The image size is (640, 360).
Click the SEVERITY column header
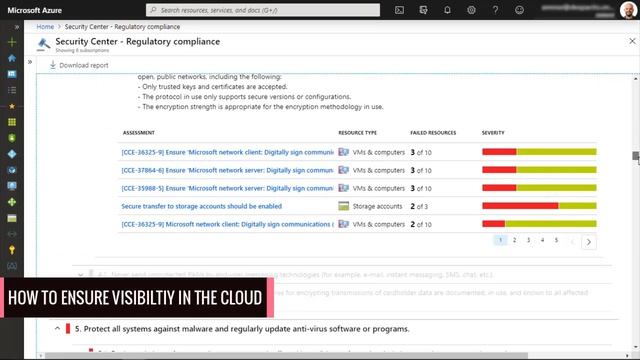493,133
